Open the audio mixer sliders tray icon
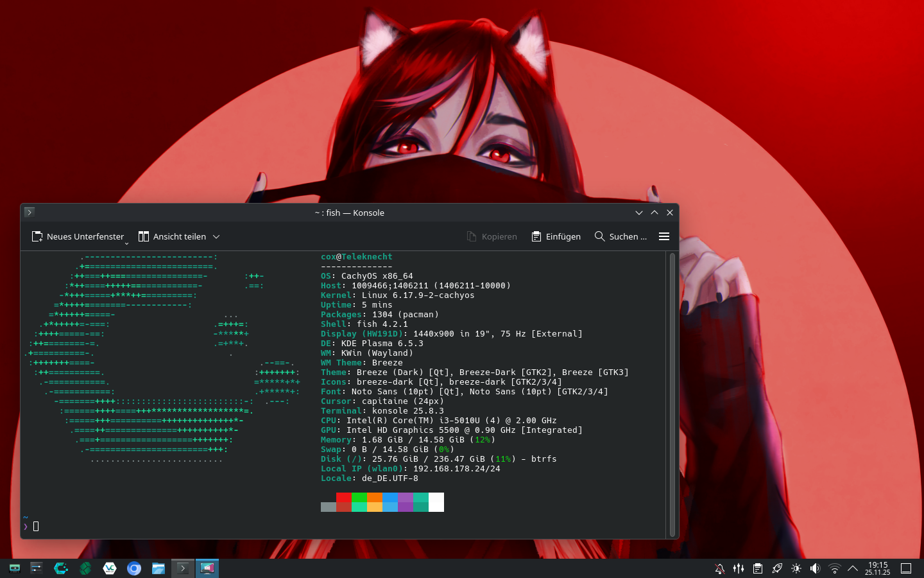924x578 pixels. 739,568
